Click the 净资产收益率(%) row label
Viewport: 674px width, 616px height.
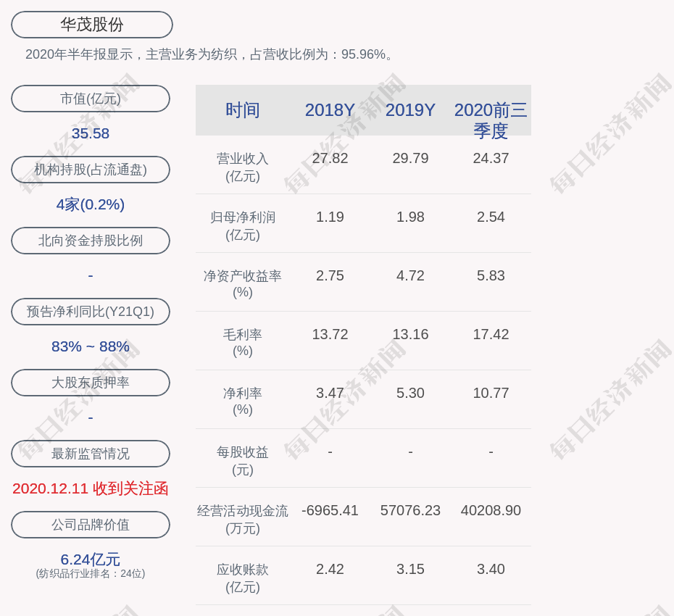[243, 284]
